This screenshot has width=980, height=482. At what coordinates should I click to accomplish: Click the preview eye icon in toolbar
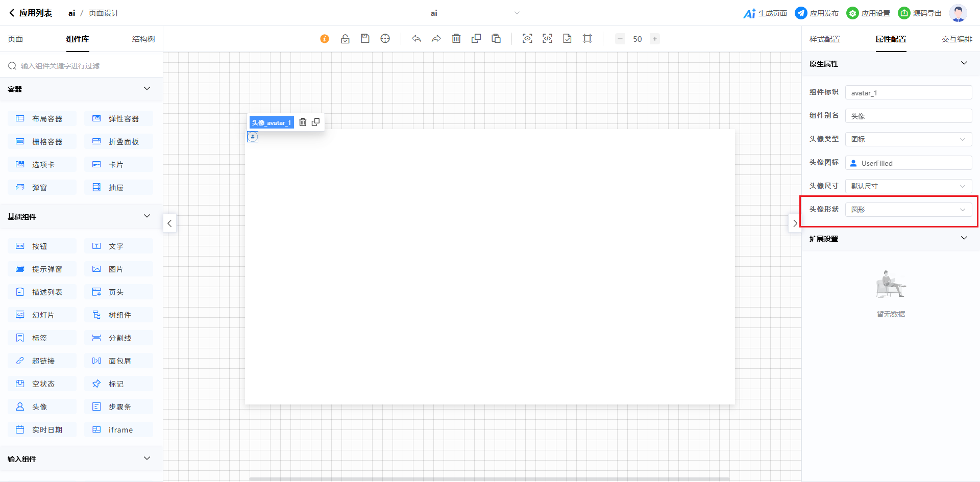click(x=527, y=39)
